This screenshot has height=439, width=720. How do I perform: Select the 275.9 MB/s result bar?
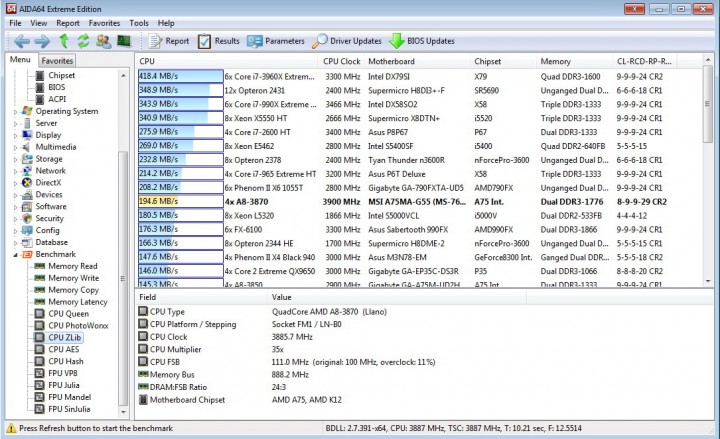pos(180,132)
